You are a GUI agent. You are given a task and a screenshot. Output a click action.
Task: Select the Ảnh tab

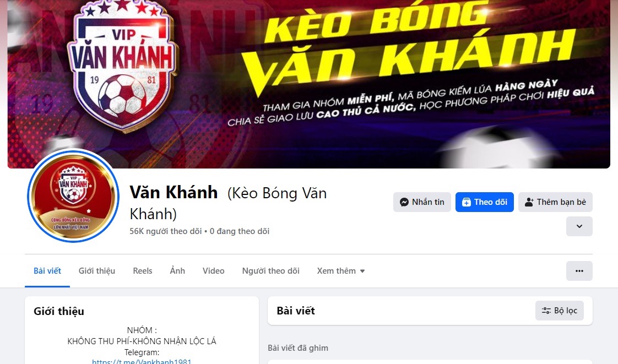pos(177,271)
